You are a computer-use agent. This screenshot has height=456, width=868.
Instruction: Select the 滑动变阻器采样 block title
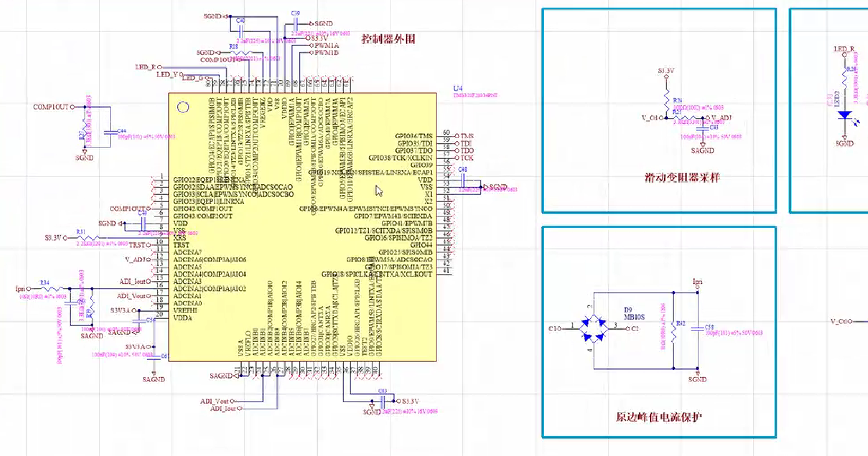coord(682,177)
